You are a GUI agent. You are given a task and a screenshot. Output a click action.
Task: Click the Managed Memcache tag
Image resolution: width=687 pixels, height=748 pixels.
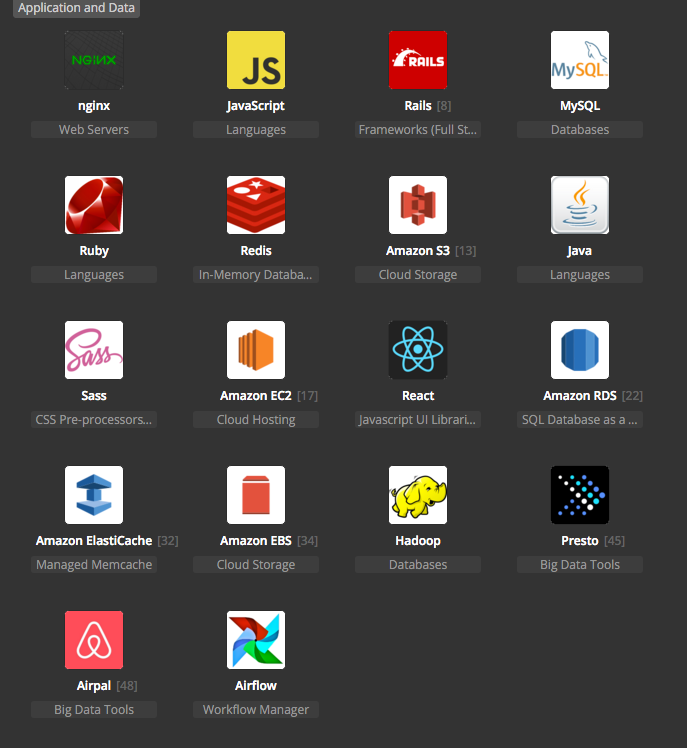[x=94, y=565]
